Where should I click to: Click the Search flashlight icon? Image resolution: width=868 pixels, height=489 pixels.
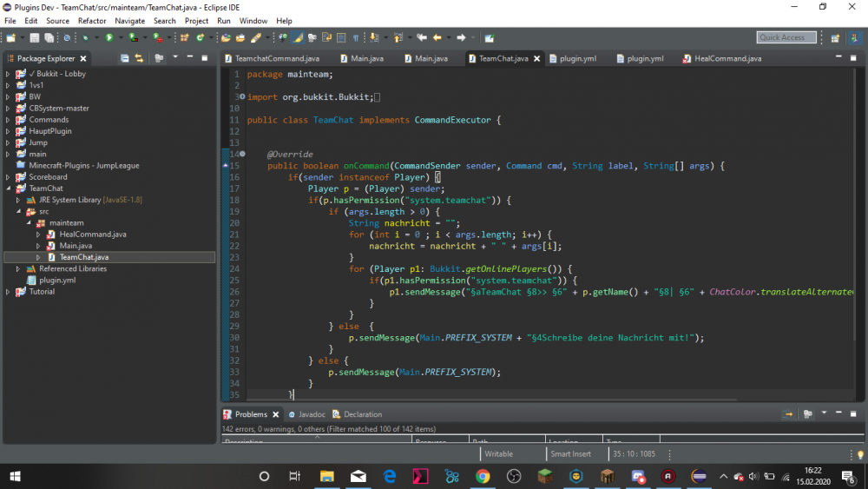click(256, 37)
